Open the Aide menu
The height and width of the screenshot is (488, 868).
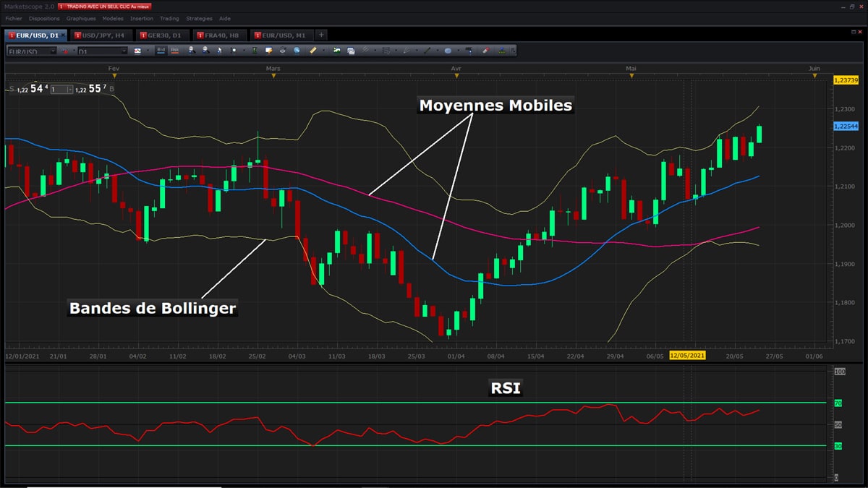pyautogui.click(x=225, y=18)
